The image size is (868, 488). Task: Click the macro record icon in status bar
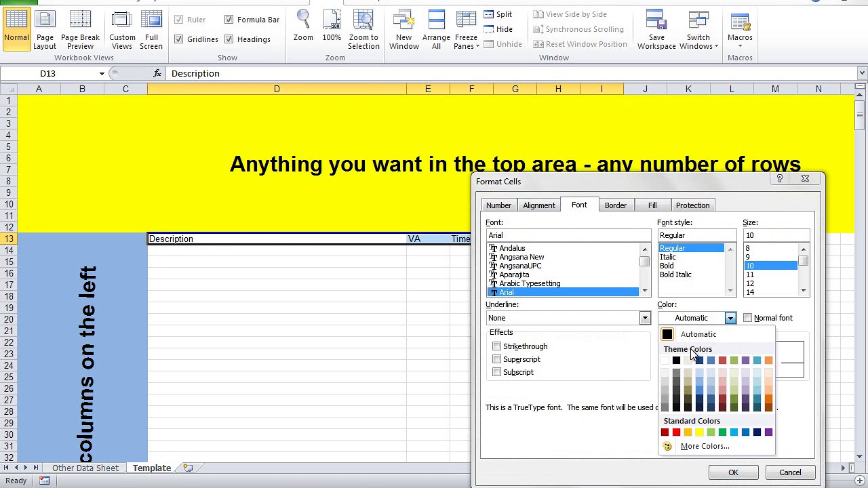click(x=44, y=481)
